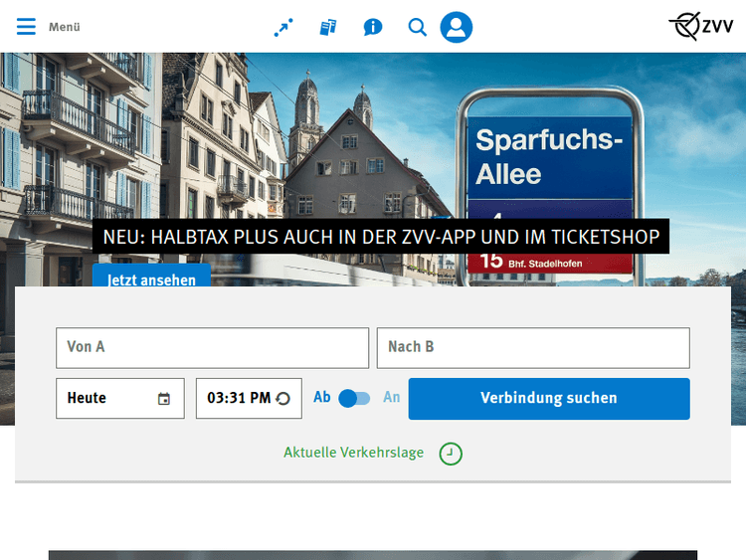Screen dimensions: 746x560
Task: Click the Menü label
Action: pos(65,27)
